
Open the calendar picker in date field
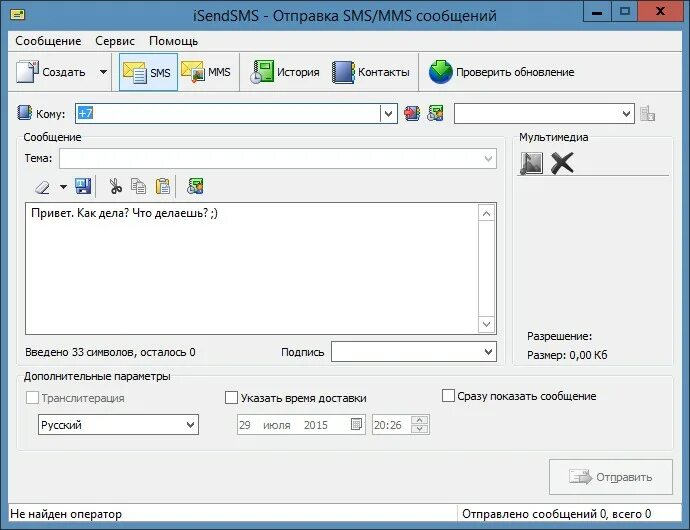tap(356, 424)
